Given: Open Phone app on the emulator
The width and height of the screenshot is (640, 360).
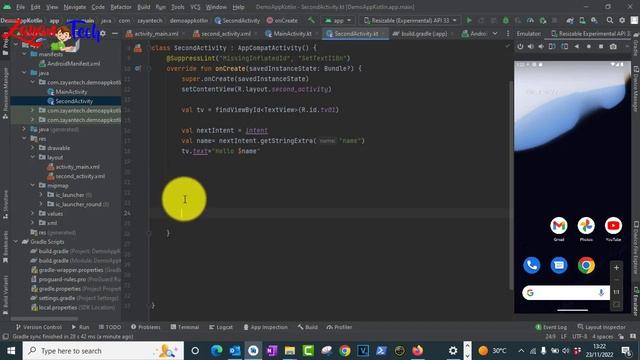Looking at the screenshot, I should 532,265.
